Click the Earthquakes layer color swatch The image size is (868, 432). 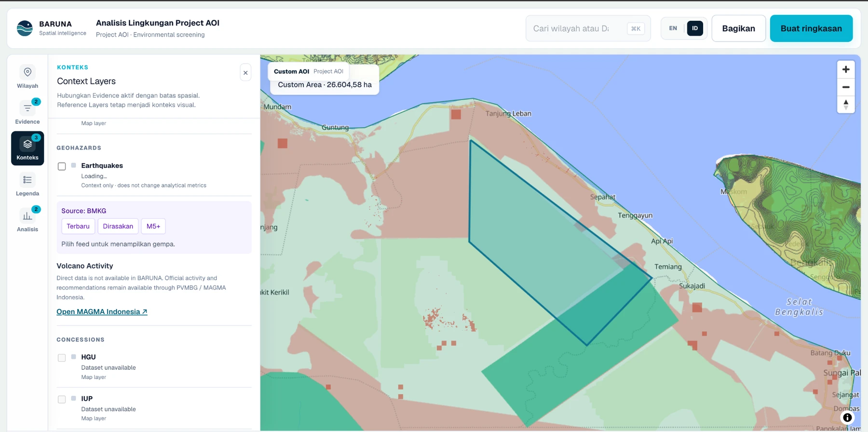(74, 165)
